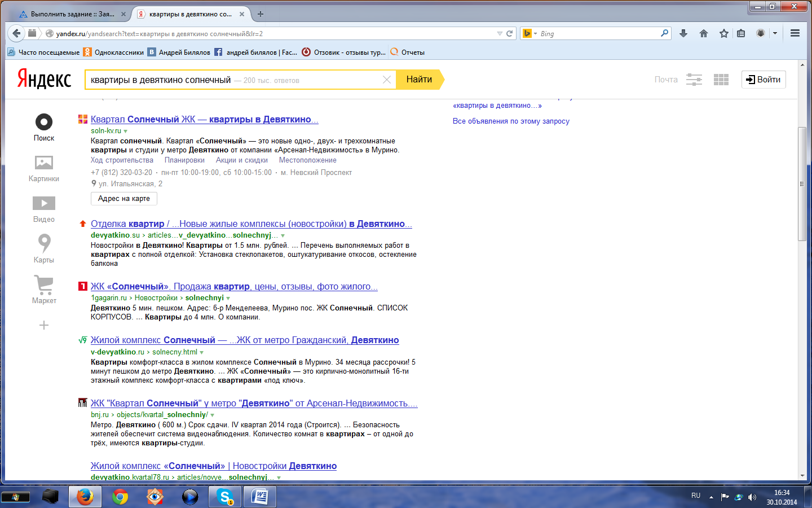Open the Акции и скидки sitelink
Image resolution: width=812 pixels, height=508 pixels.
tap(242, 160)
